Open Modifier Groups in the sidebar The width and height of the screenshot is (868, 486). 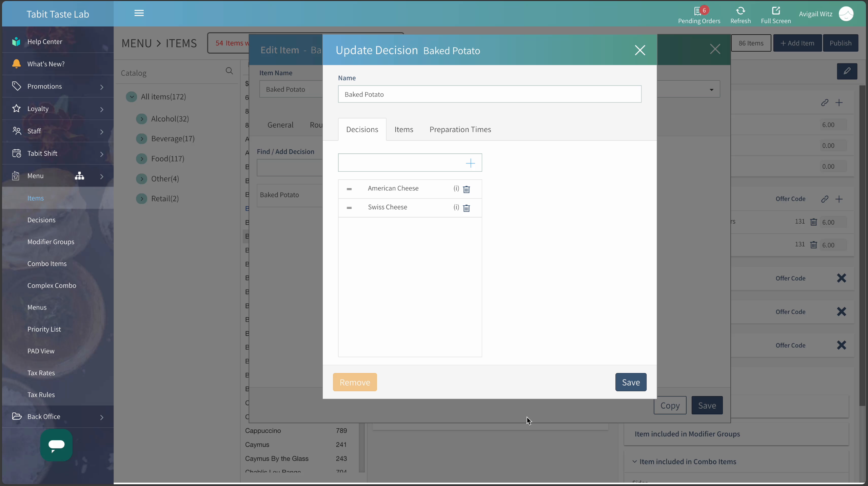tap(51, 242)
